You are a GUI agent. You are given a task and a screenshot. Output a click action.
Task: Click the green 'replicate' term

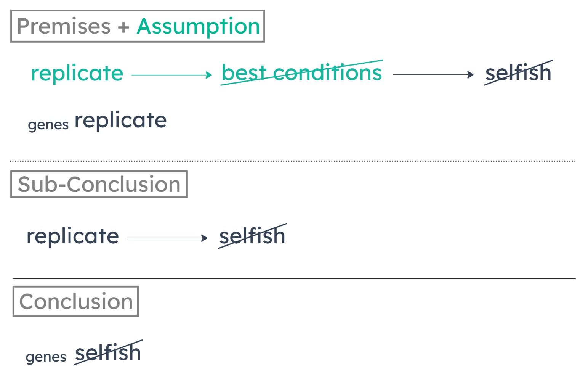pos(77,73)
